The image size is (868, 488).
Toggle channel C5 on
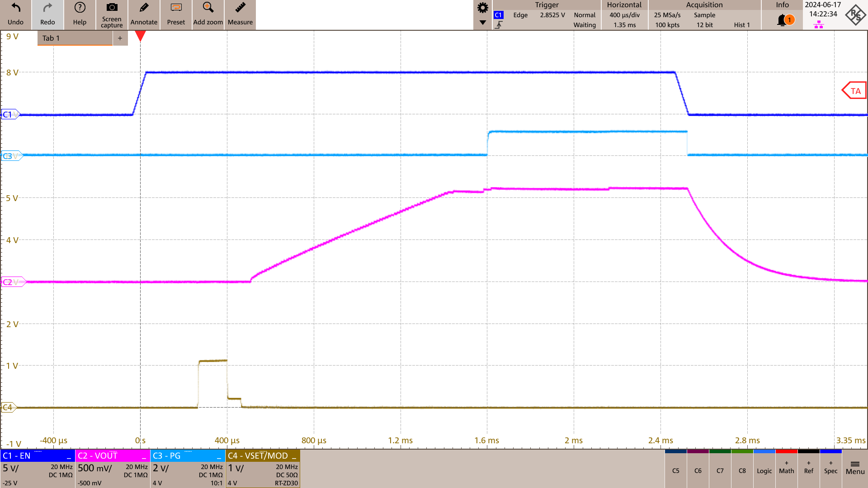675,470
